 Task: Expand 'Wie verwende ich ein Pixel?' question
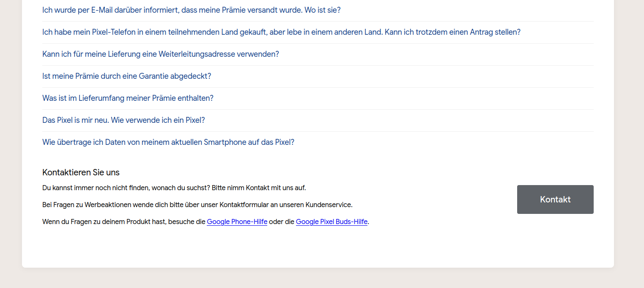pos(123,120)
